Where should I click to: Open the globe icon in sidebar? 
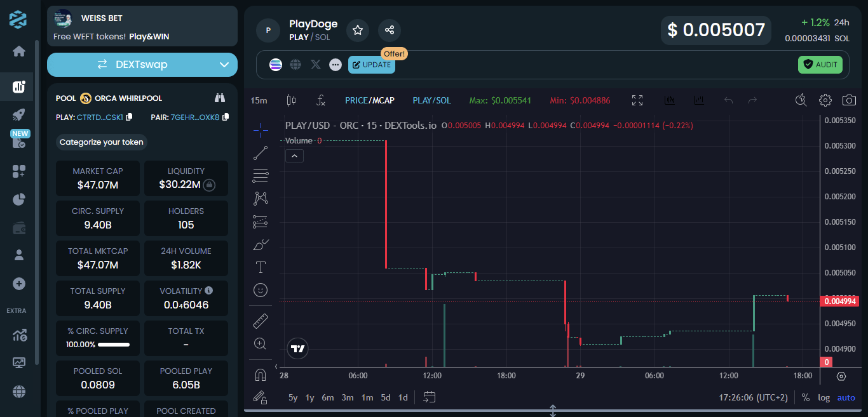point(18,390)
